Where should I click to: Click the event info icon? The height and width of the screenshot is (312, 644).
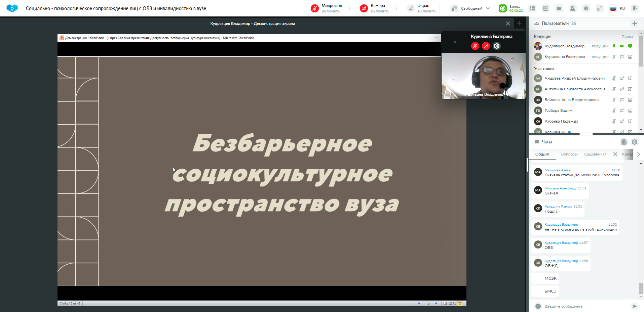tap(586, 8)
